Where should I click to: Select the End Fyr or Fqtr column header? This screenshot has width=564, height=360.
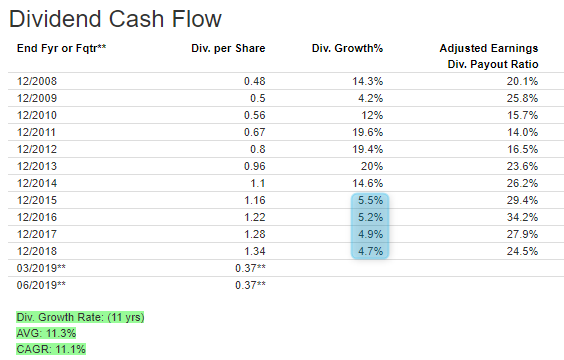tap(62, 48)
